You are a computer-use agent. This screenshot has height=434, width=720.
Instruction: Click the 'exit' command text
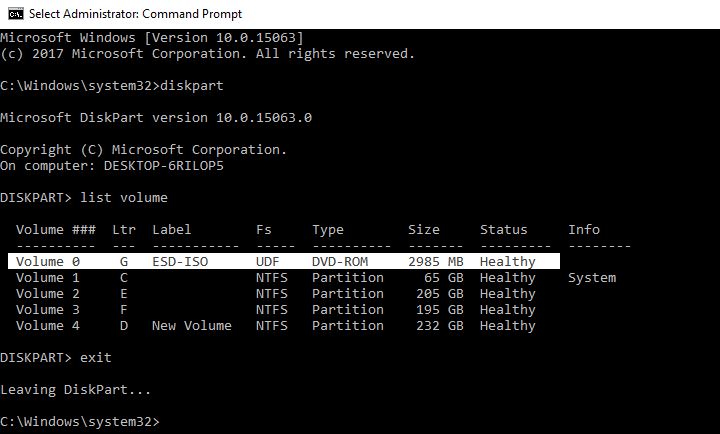(96, 357)
